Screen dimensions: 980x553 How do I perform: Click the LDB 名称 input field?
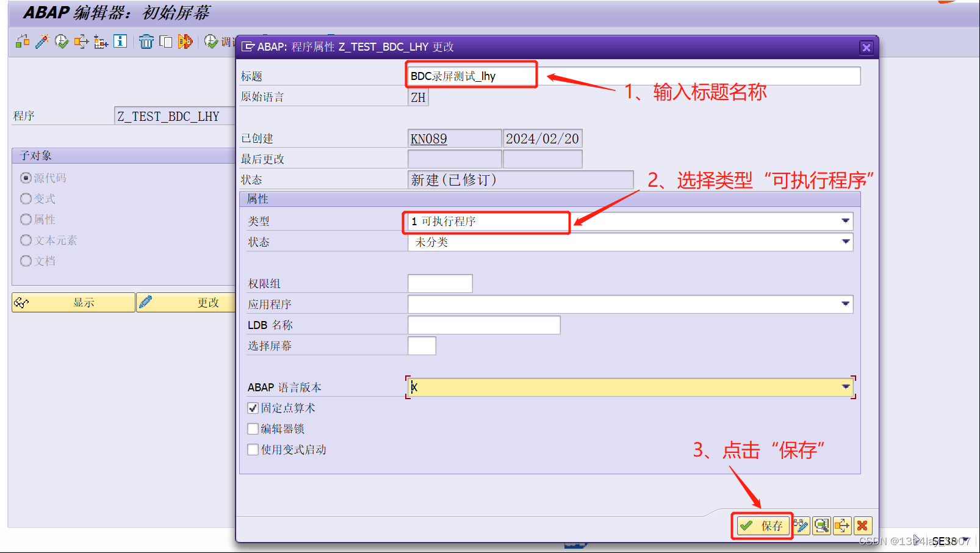coord(484,325)
